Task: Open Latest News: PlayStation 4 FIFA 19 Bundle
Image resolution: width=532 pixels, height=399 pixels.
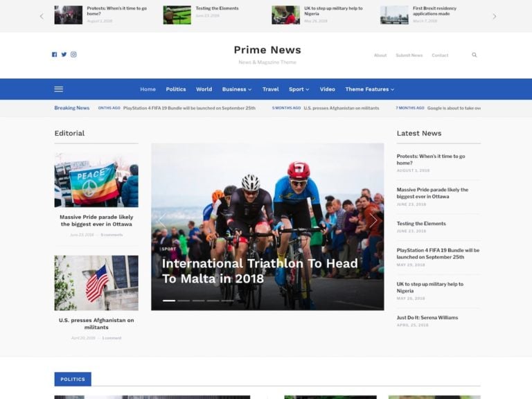Action: click(x=438, y=254)
